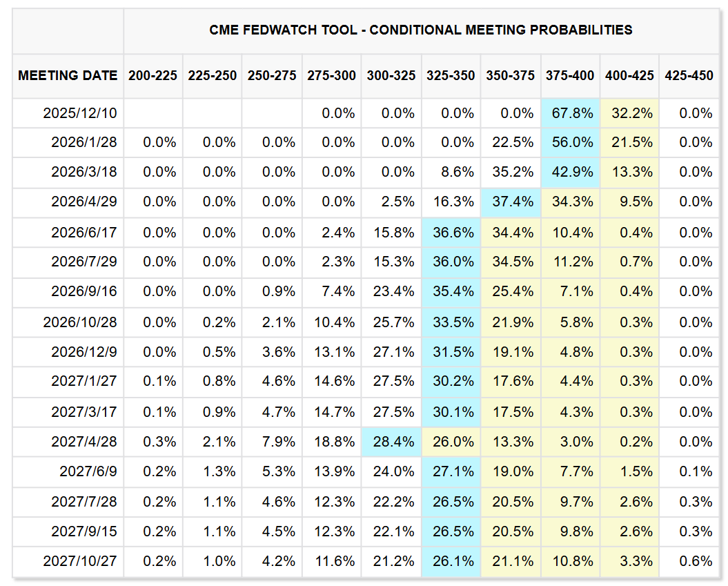728x586 pixels.
Task: Click the CME FedWatch Tool table title
Action: (421, 30)
